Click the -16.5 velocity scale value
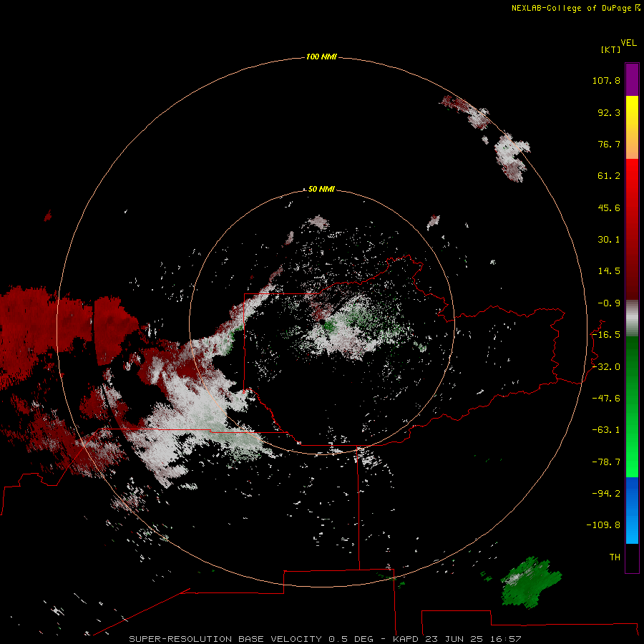This screenshot has width=644, height=644. 606,335
